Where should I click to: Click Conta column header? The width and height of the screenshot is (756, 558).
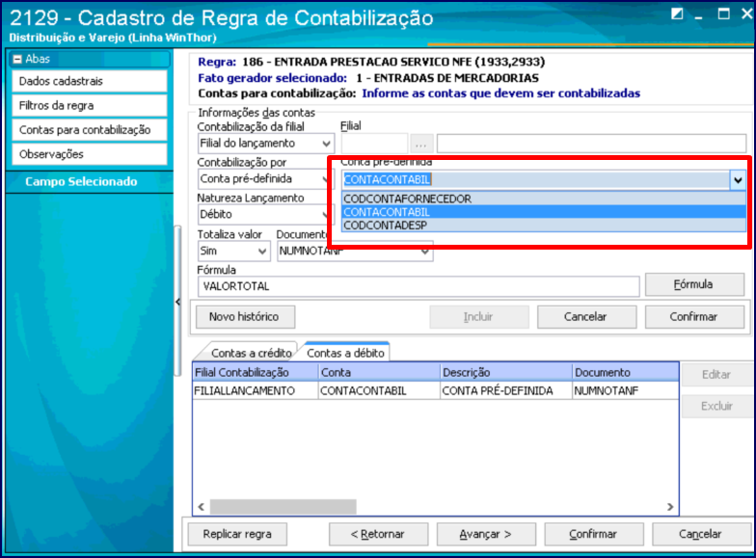coord(380,372)
